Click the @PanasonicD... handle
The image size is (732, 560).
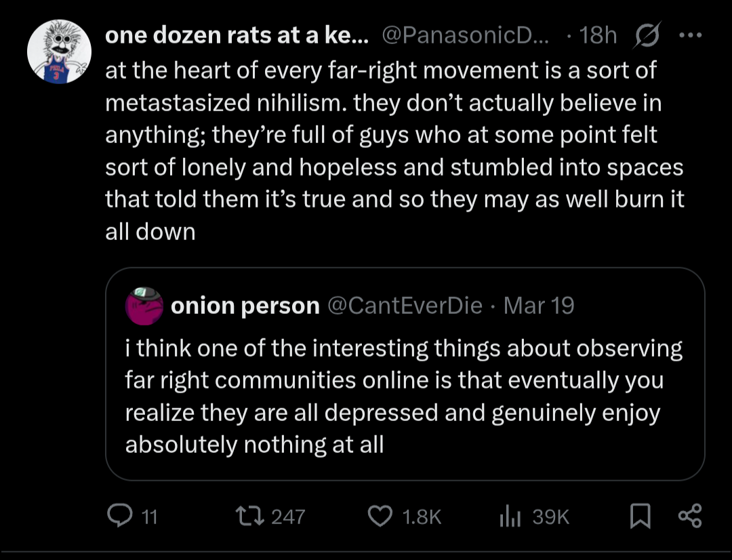(x=468, y=36)
